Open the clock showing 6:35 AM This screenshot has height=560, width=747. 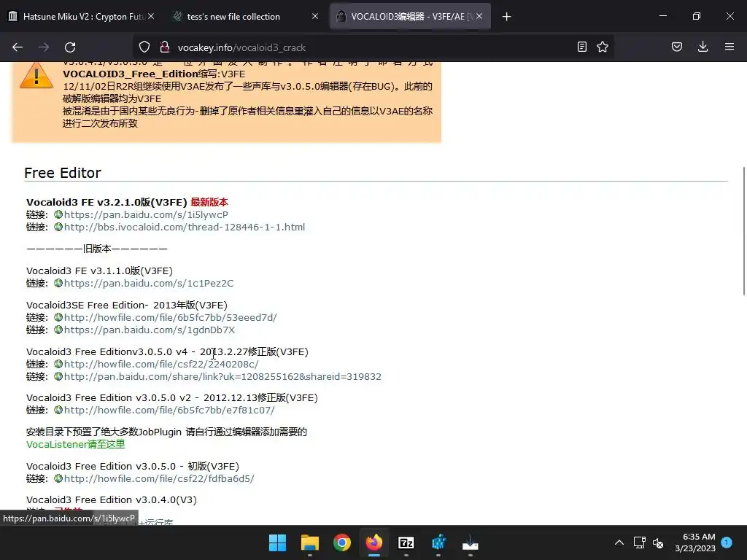695,542
